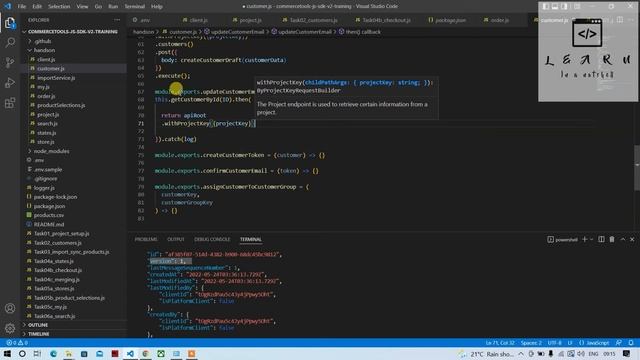Open Manage settings gear

click(x=10, y=328)
